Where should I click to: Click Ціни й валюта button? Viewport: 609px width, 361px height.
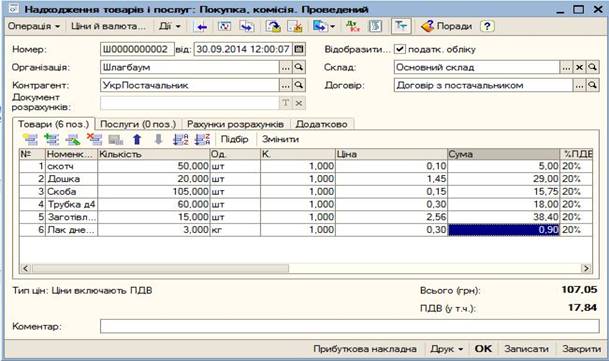pyautogui.click(x=108, y=26)
